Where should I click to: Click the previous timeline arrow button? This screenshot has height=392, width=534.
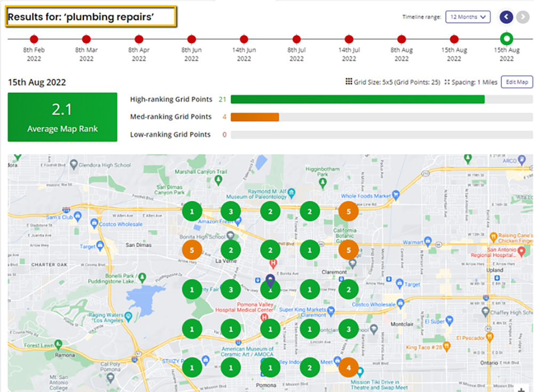click(x=506, y=17)
